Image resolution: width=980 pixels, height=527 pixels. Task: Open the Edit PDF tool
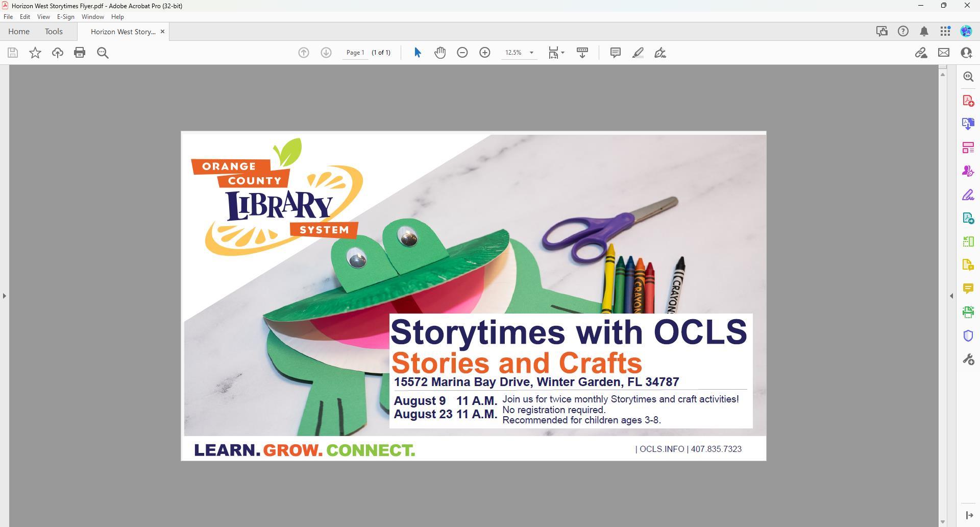[968, 148]
